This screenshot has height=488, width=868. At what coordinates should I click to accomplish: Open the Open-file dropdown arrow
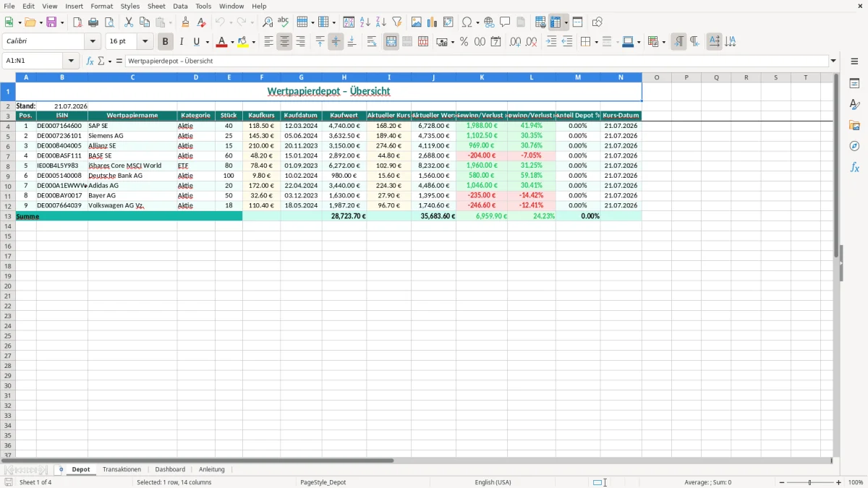coord(41,22)
